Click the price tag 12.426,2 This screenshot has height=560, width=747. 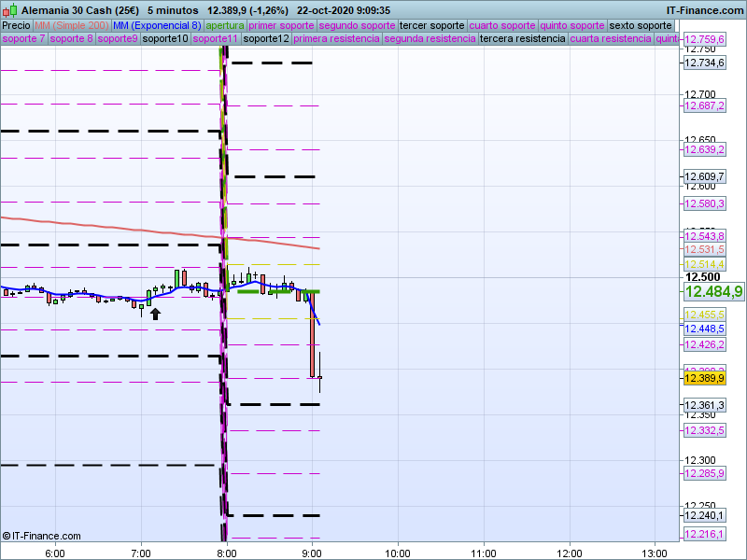[x=705, y=344]
